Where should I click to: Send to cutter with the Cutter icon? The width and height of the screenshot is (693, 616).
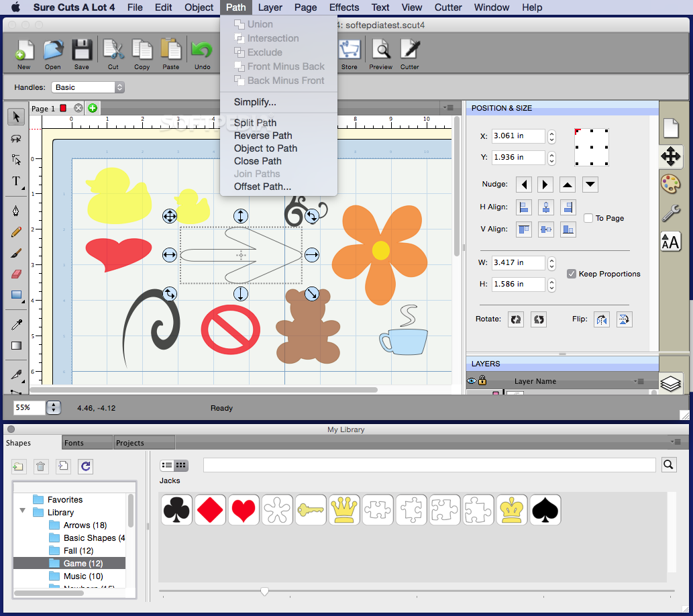[x=410, y=50]
